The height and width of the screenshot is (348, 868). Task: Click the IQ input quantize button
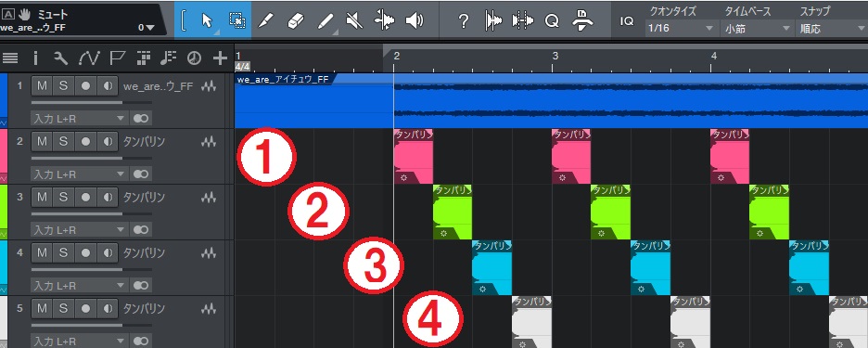coord(627,21)
